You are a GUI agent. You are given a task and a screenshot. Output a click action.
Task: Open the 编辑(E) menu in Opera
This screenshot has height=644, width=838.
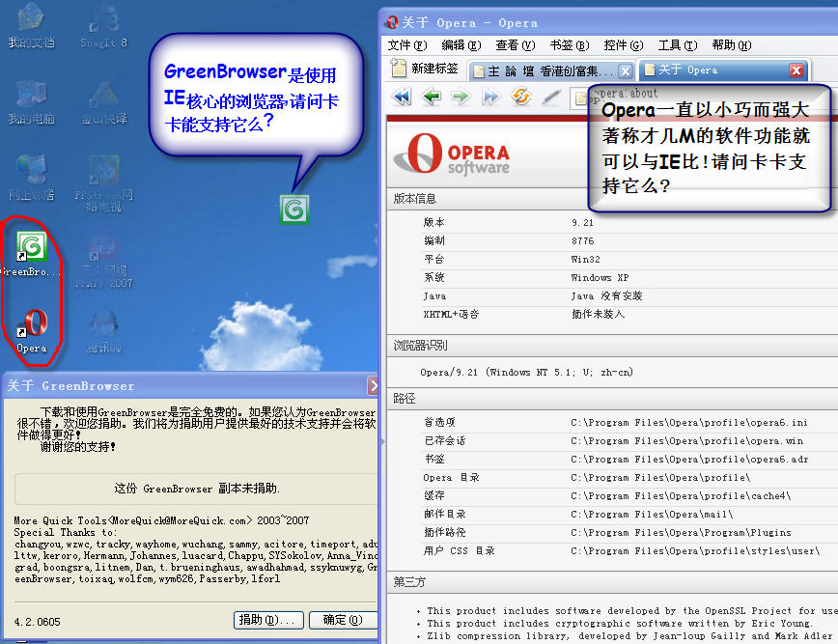461,45
